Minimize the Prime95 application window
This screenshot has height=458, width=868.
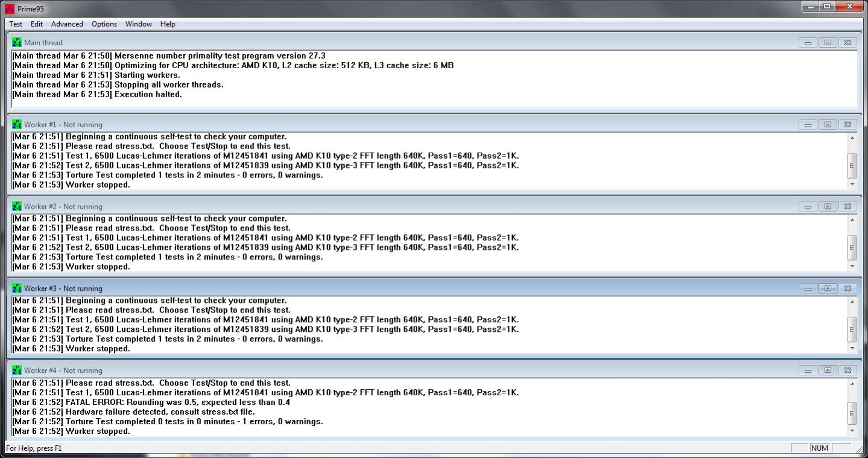[810, 6]
